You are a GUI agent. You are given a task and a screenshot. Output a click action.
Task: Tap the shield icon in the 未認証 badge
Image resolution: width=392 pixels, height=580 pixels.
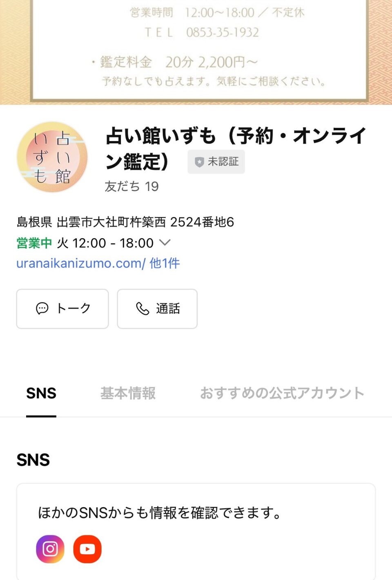pos(199,162)
